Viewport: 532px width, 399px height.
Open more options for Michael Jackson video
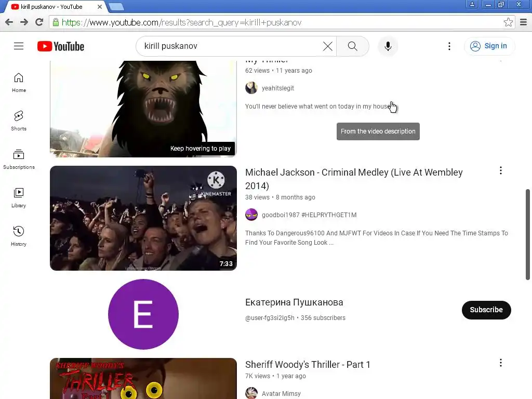click(x=500, y=170)
